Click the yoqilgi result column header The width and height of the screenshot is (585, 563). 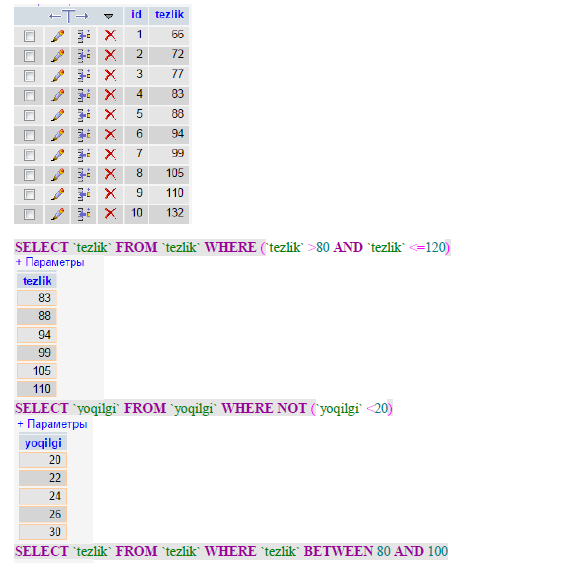tap(43, 443)
